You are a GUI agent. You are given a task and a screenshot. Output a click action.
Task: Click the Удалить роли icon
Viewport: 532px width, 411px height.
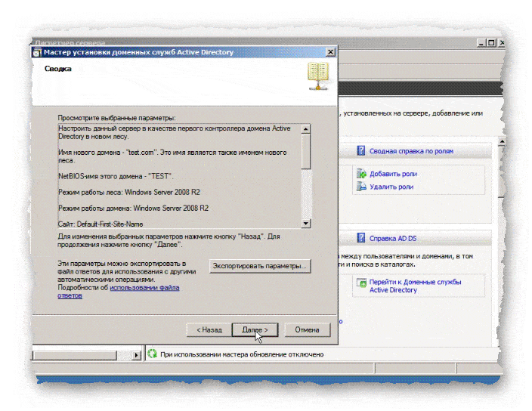pyautogui.click(x=361, y=186)
